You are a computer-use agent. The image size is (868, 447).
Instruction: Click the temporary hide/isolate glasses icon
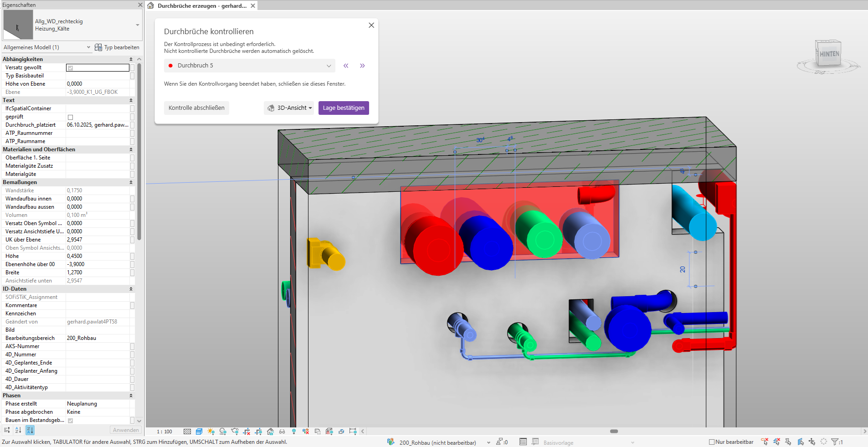[282, 432]
